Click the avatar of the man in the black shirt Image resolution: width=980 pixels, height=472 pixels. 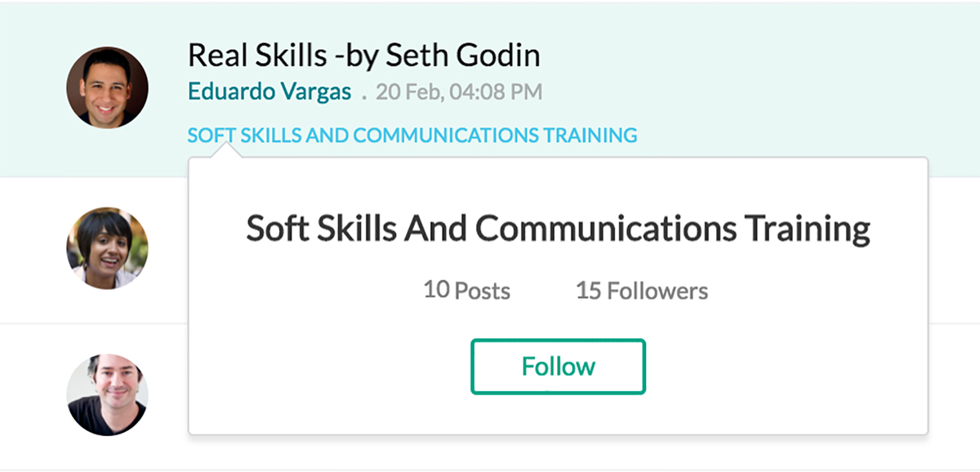point(107,394)
